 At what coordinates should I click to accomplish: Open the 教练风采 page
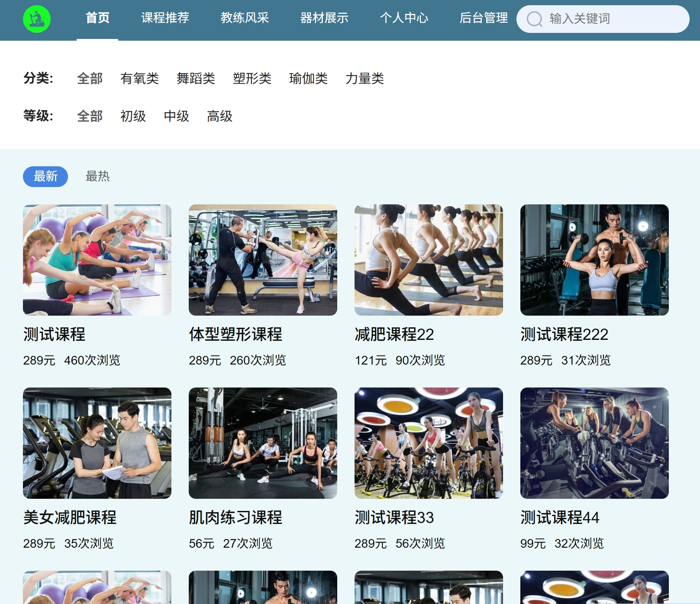pos(245,19)
